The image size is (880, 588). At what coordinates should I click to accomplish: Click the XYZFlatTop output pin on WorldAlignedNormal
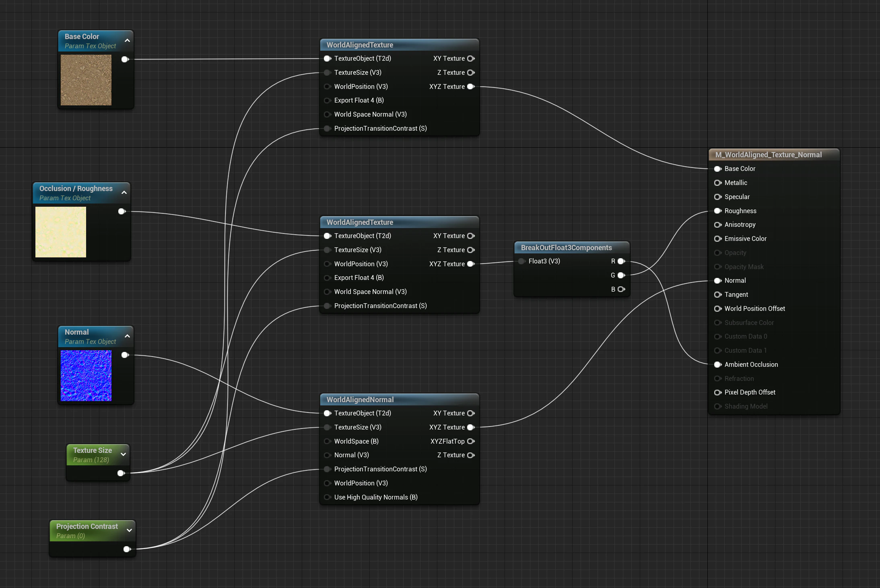pos(471,442)
